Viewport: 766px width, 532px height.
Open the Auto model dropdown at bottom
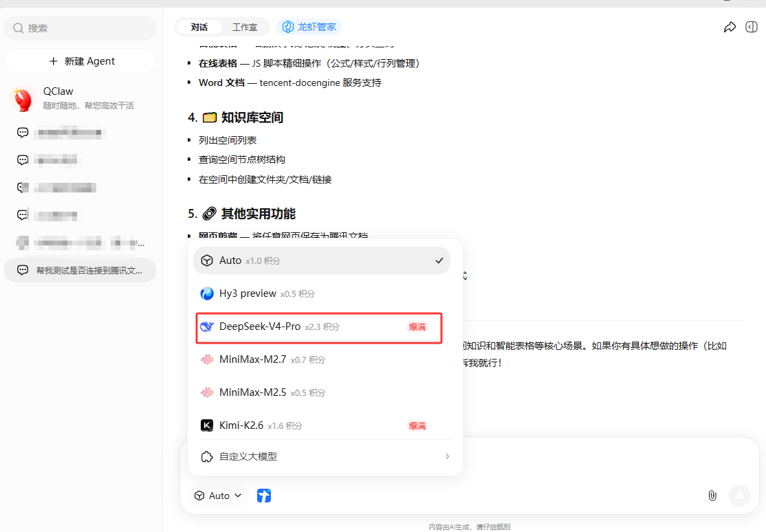point(217,495)
